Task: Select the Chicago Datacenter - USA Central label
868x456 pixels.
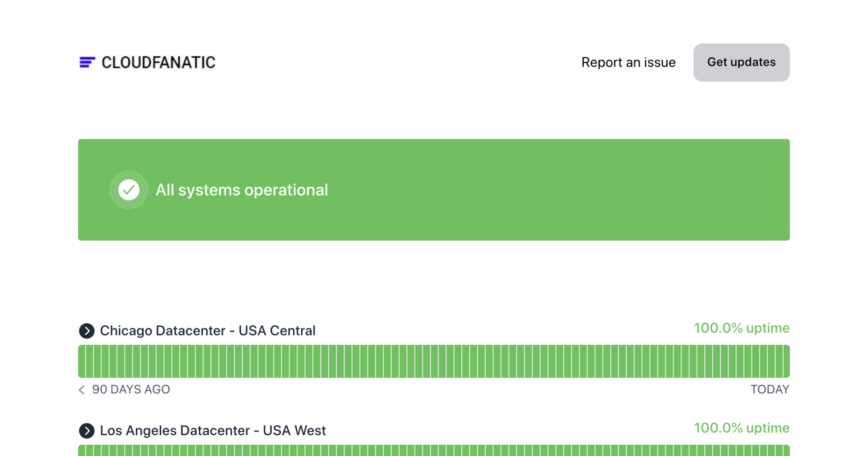Action: click(208, 331)
